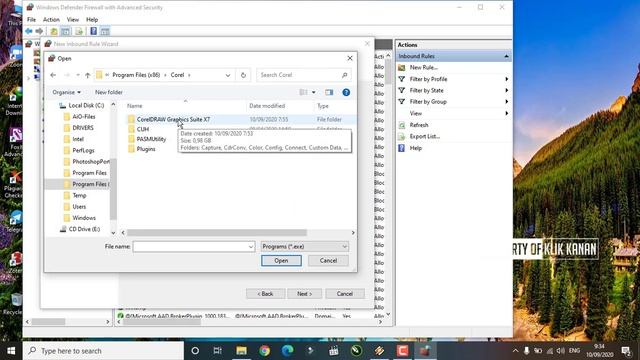The height and width of the screenshot is (360, 640).
Task: Toggle the preview pane icon
Action: pyautogui.click(x=329, y=92)
